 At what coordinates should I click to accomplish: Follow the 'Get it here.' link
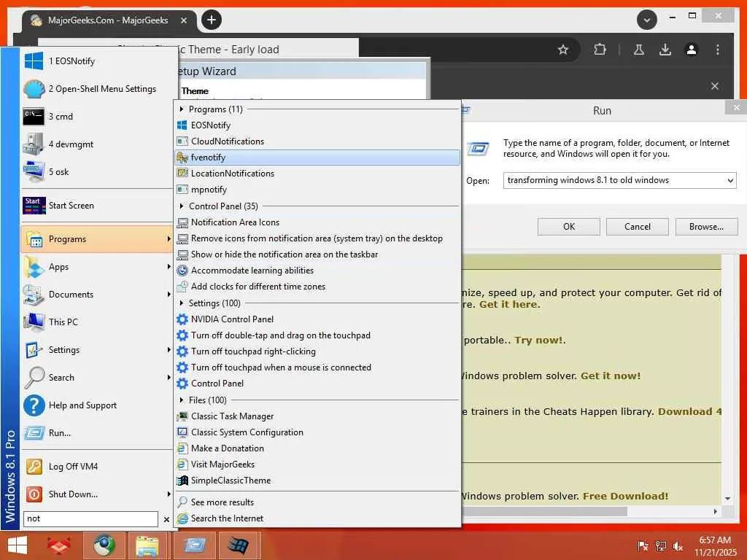click(510, 305)
